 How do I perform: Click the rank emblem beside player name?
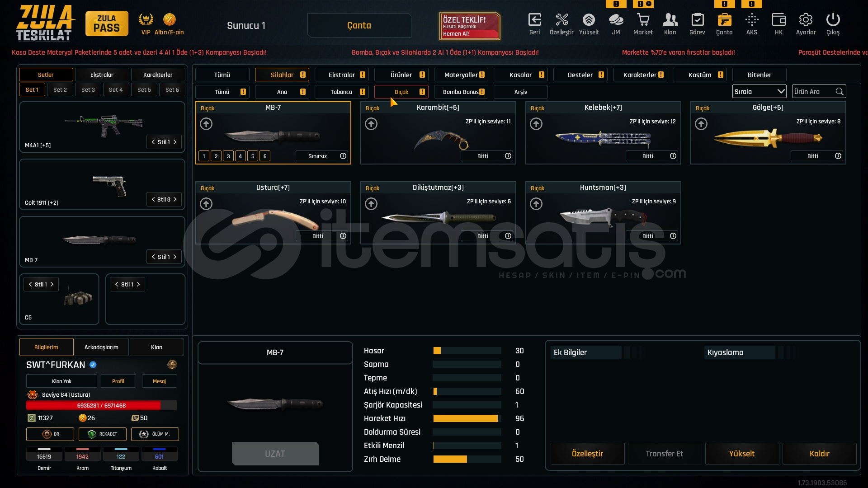(172, 365)
